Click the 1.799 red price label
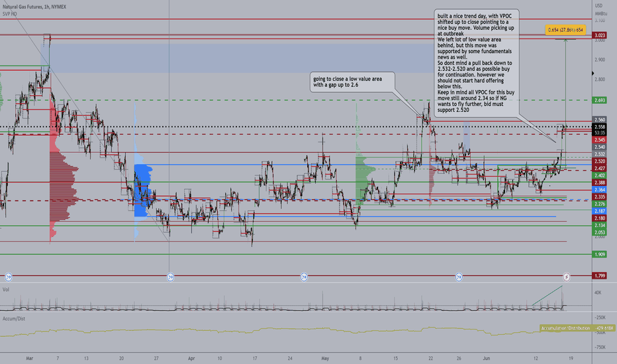Viewport: 617px width, 364px height. pos(600,275)
